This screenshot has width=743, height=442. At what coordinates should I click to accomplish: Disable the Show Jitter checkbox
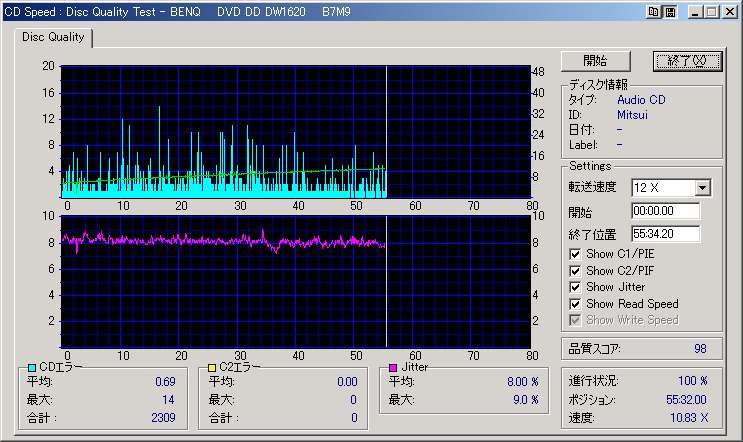pos(575,287)
